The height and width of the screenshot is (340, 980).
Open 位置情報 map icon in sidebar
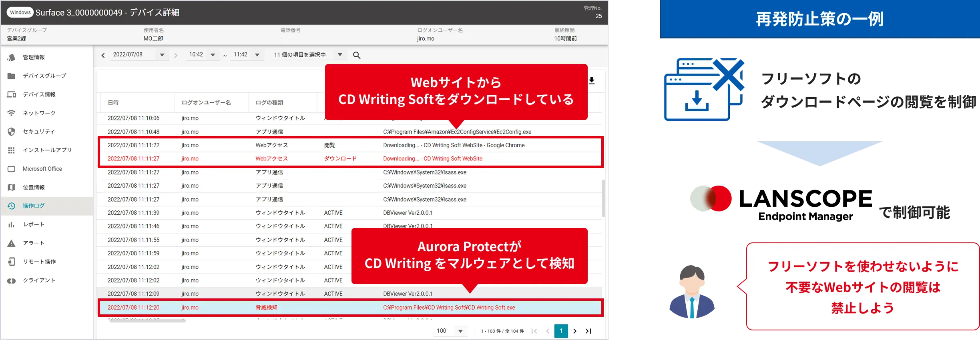[11, 187]
